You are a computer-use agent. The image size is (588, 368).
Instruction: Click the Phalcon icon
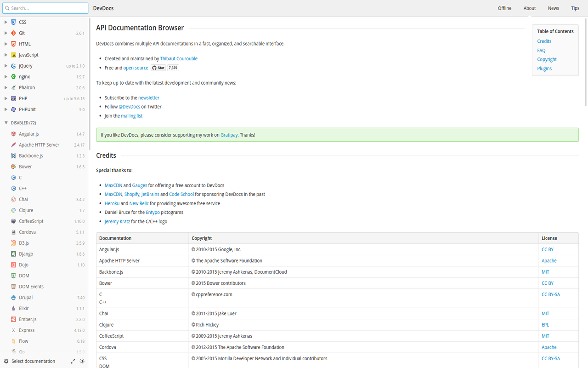tap(13, 87)
